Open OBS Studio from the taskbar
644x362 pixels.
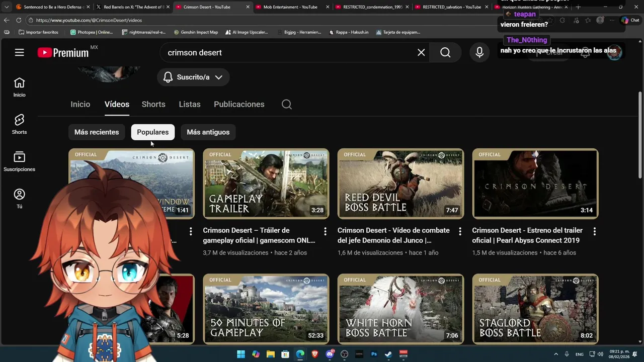click(345, 354)
